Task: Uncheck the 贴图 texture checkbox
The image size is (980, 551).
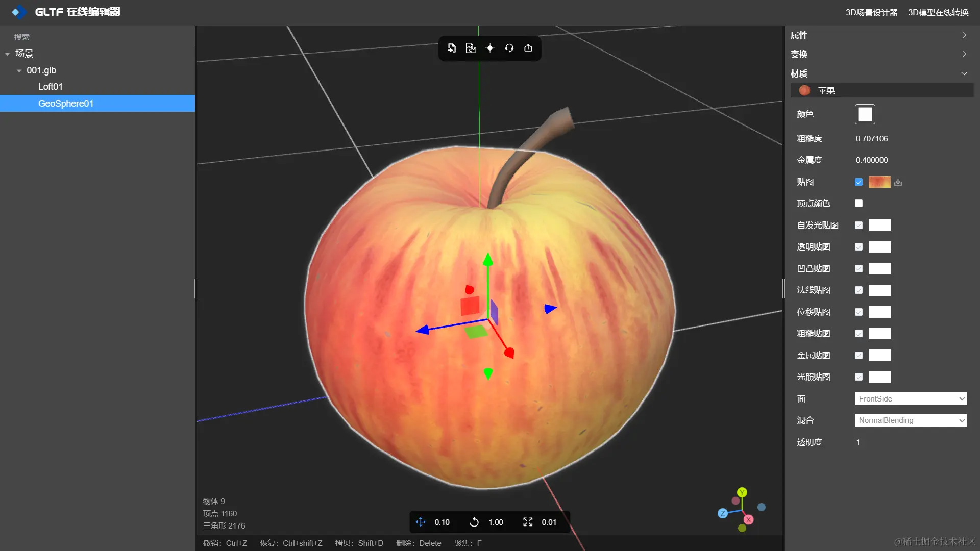Action: [x=859, y=182]
